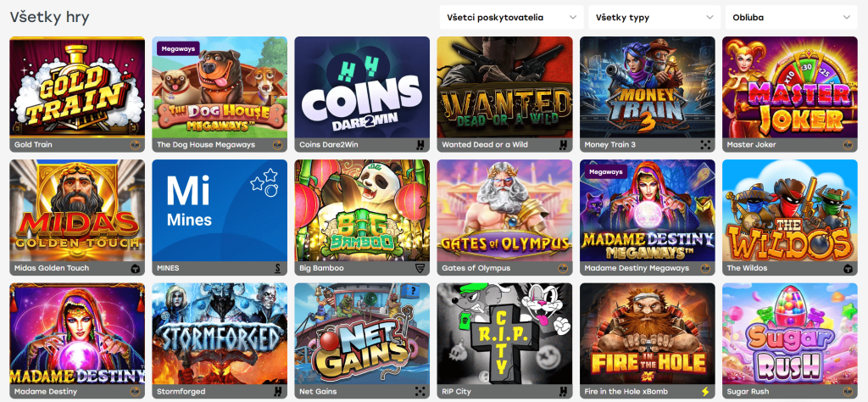Click Hacksaw icon on RIP City label
The width and height of the screenshot is (868, 402).
point(563,392)
